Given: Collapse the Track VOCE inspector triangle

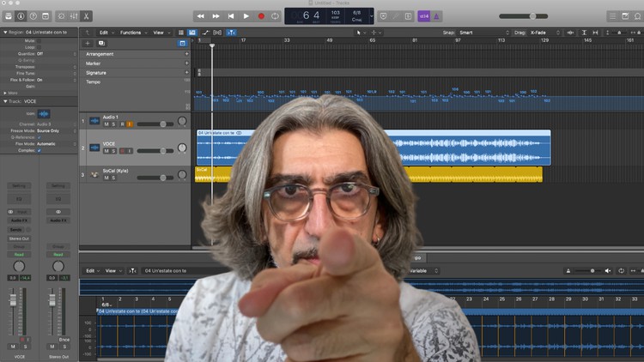Looking at the screenshot, I should (x=5, y=101).
